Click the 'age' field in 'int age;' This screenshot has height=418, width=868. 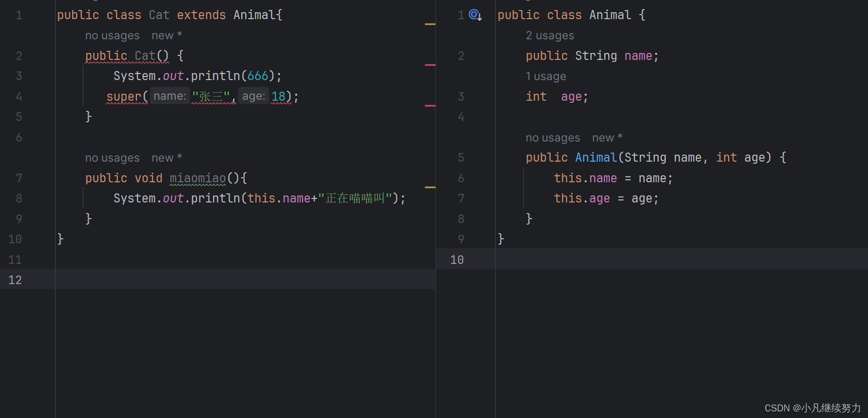coord(571,97)
